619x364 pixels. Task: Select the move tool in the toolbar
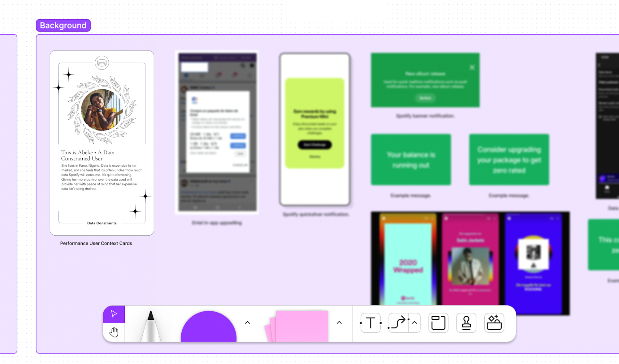[x=114, y=313]
